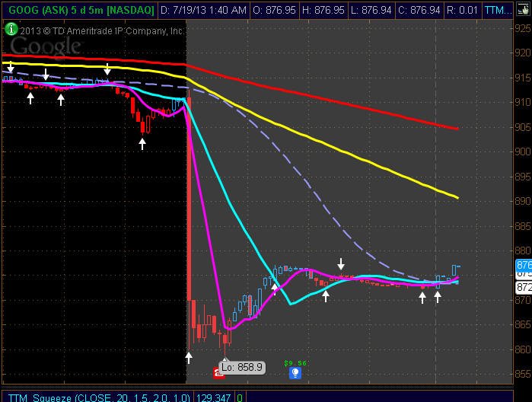This screenshot has width=532, height=402.
Task: Click the 129.347 squeeze value readout
Action: pyautogui.click(x=213, y=397)
